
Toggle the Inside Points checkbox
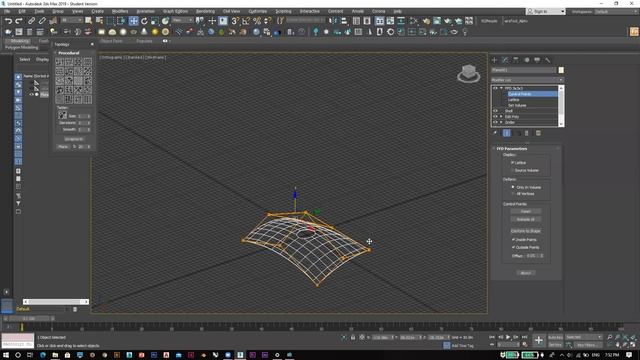[x=513, y=240]
